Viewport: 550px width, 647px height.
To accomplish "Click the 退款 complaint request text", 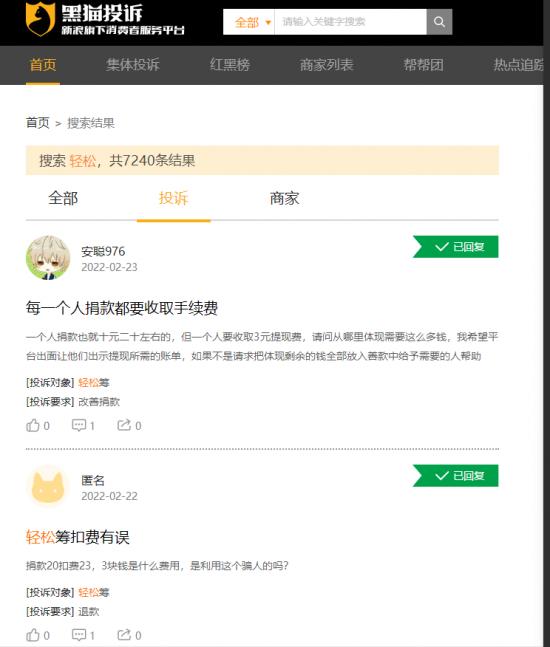I will 89,612.
